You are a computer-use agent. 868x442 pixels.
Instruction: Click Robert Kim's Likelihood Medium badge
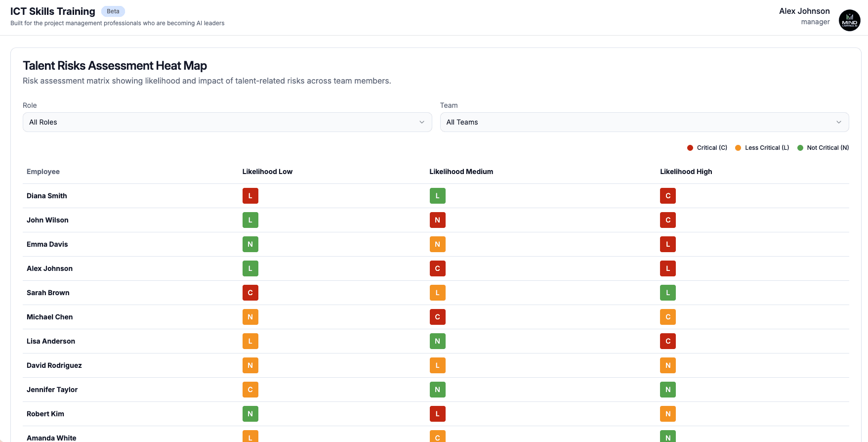click(438, 414)
